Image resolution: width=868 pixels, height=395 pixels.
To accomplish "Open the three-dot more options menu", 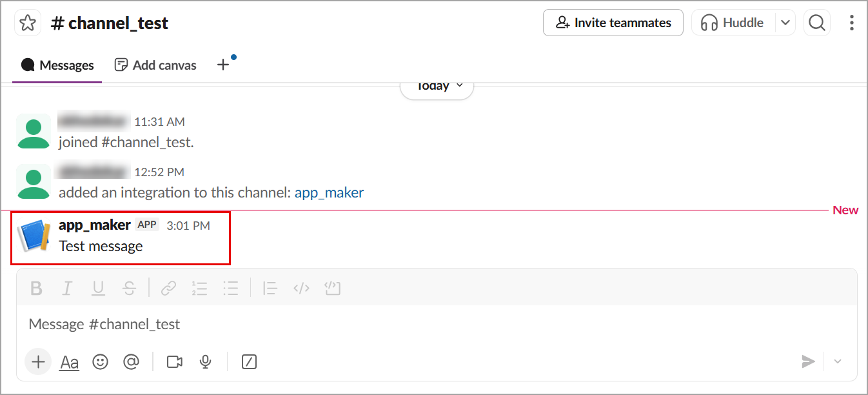I will point(852,23).
